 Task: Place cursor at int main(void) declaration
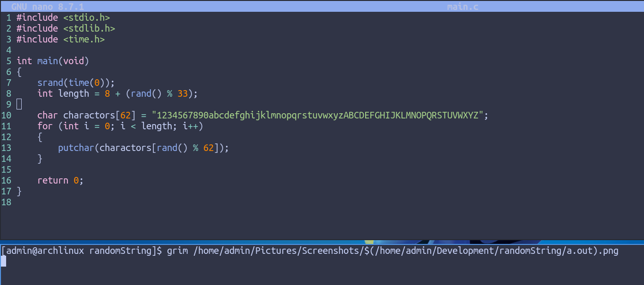click(53, 61)
